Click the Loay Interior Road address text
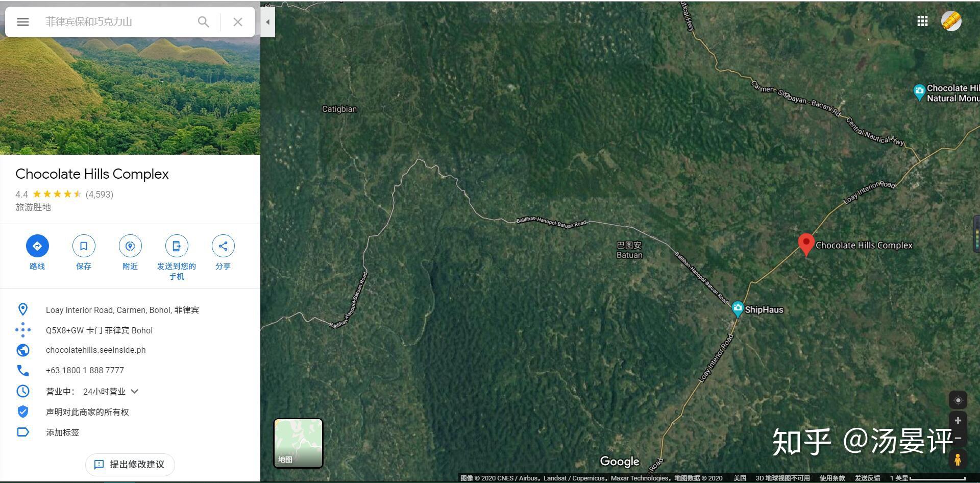The image size is (980, 483). (x=122, y=310)
